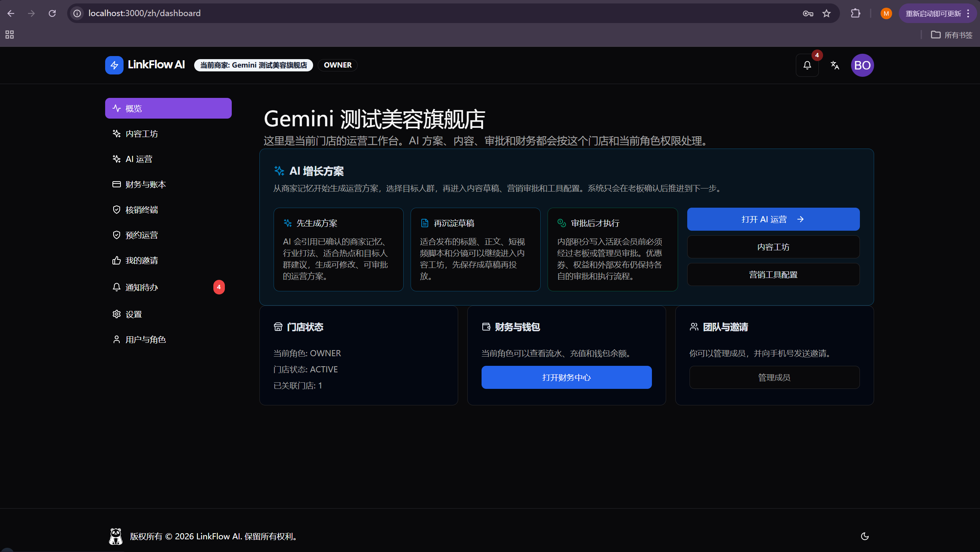Open the browser extensions puzzle icon
This screenshot has height=552, width=980.
[x=855, y=13]
